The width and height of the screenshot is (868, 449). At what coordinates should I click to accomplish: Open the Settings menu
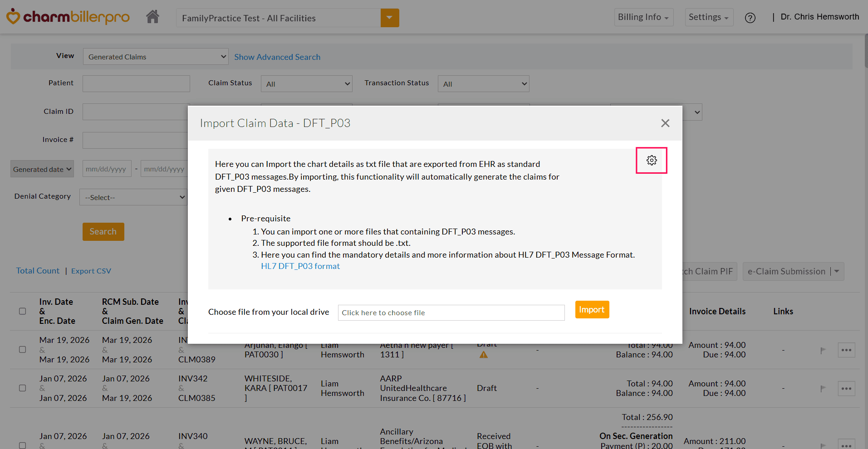709,17
